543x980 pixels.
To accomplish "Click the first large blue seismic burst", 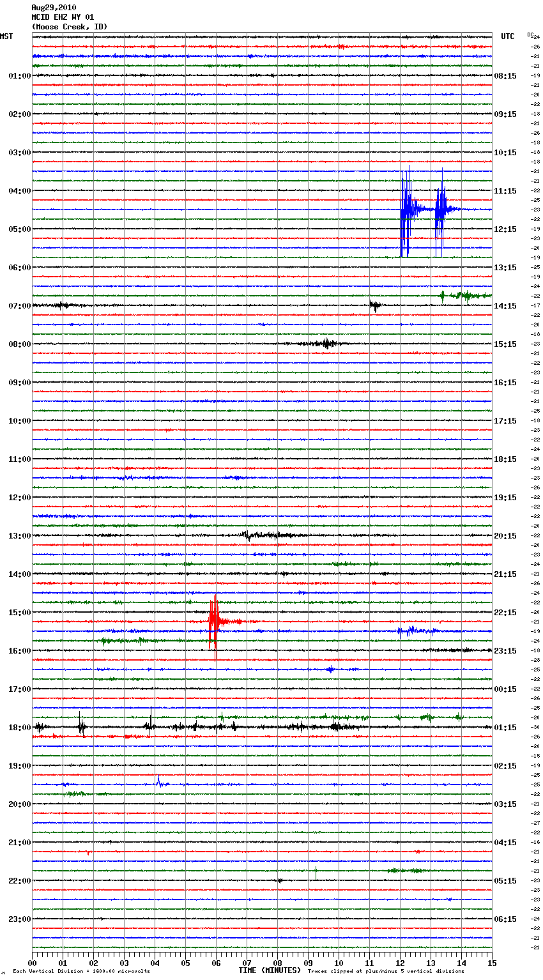I will 405,210.
